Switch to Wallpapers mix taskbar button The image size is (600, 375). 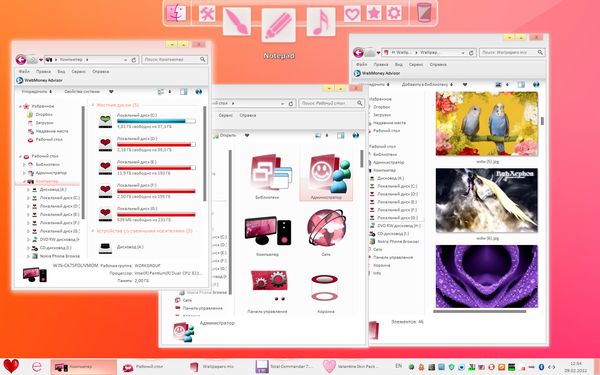tap(218, 367)
